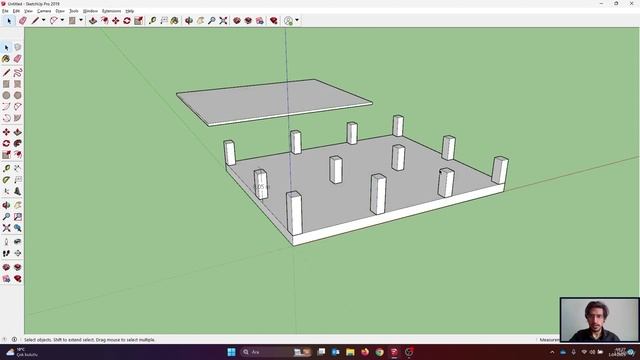640x360 pixels.
Task: Select the Section Plane tool
Action: click(x=18, y=253)
